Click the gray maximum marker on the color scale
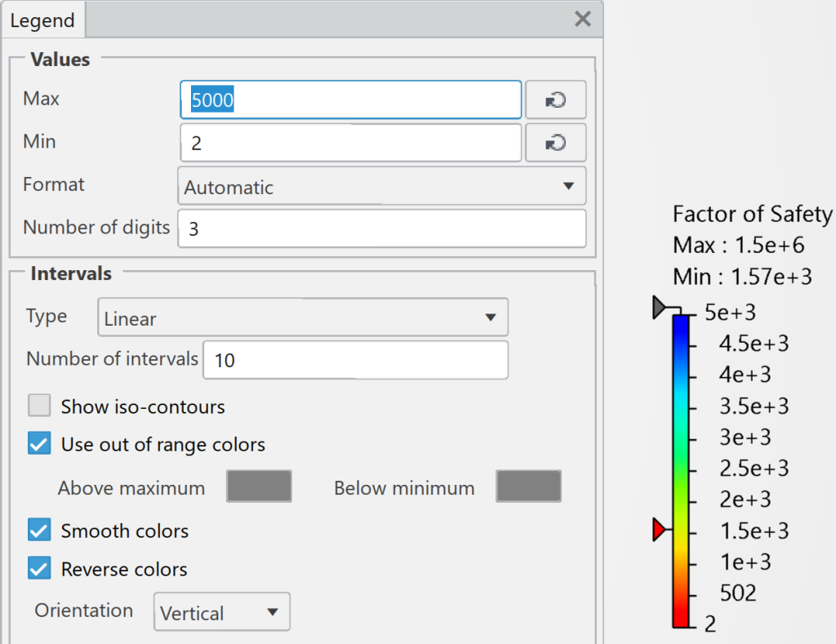 pos(660,308)
